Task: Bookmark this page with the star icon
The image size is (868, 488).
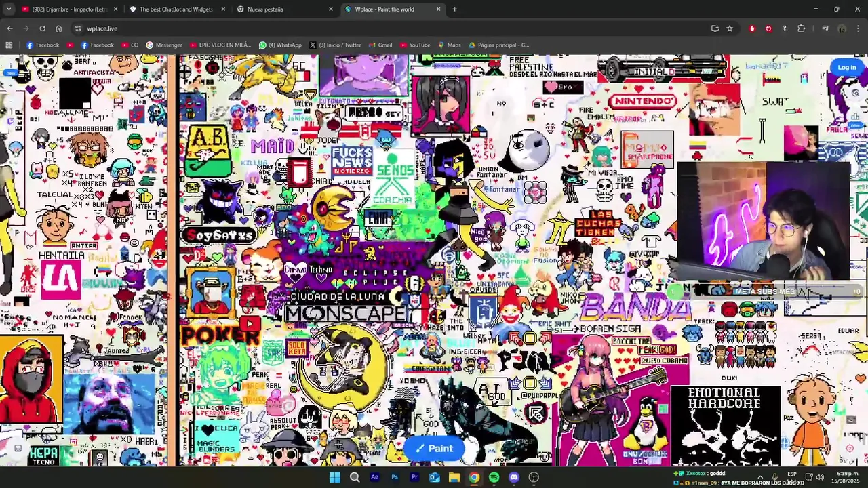Action: (730, 28)
